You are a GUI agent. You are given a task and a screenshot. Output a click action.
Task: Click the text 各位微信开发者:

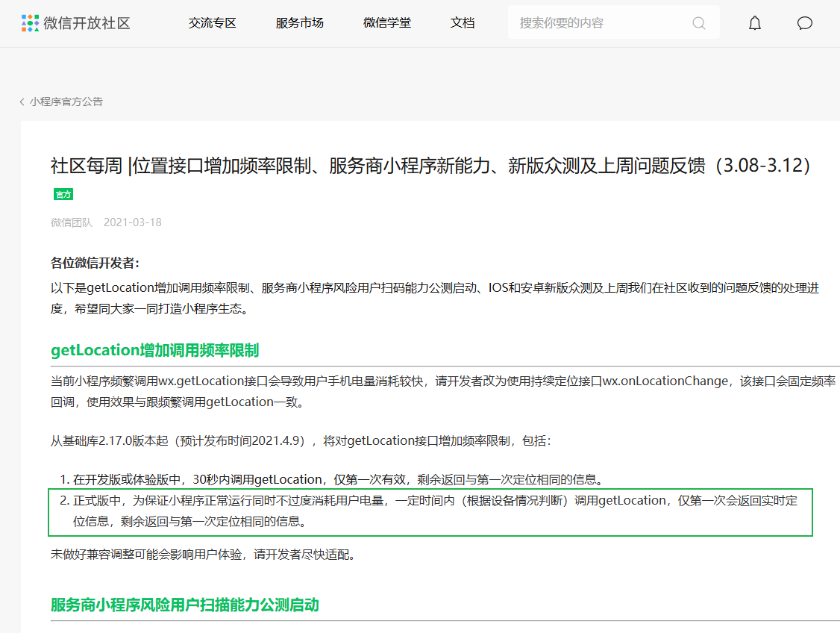pos(95,264)
